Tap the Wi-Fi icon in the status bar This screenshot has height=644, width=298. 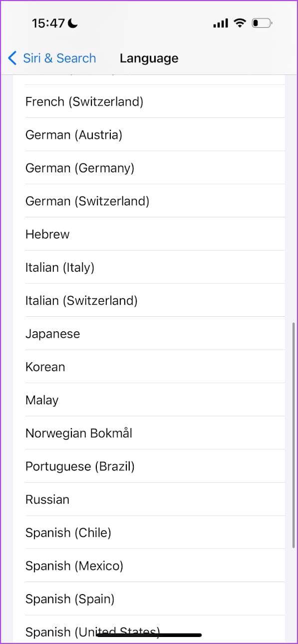tap(239, 22)
